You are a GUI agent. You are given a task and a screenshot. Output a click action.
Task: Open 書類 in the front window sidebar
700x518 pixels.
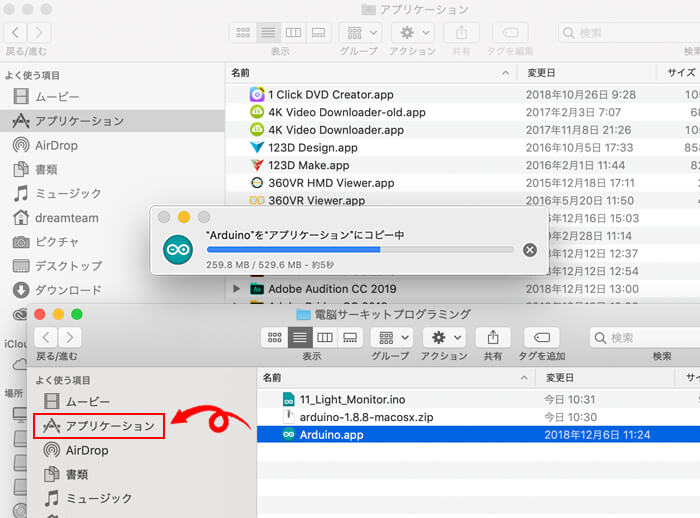66,474
